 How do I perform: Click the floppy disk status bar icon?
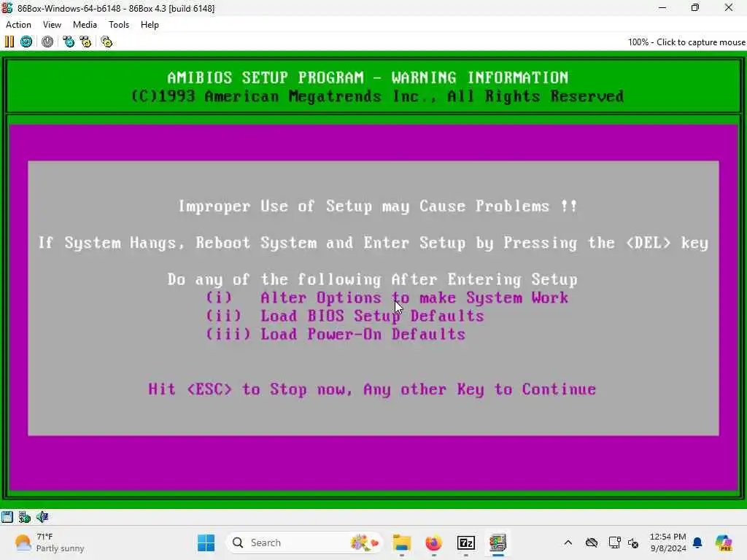7,517
